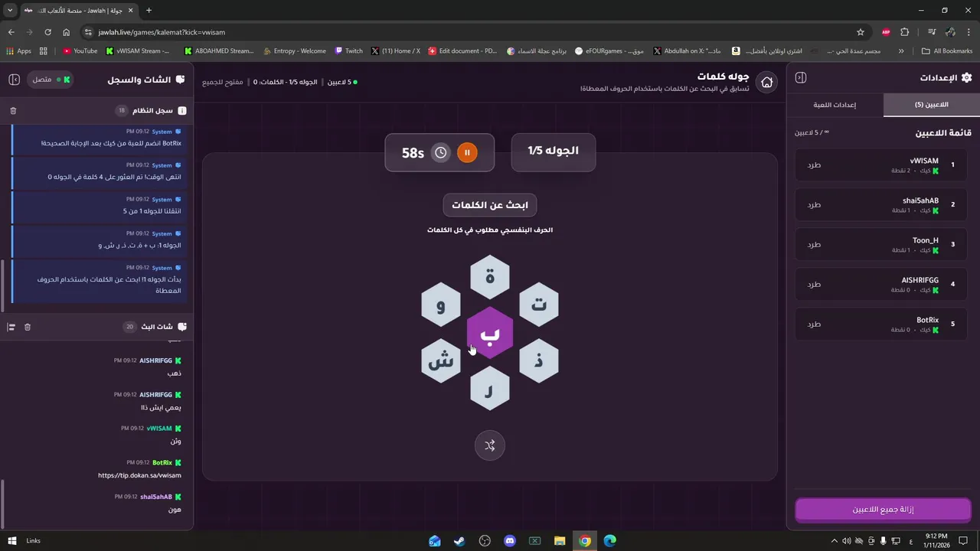
Task: Kick player vWISAM with طرد
Action: [814, 165]
